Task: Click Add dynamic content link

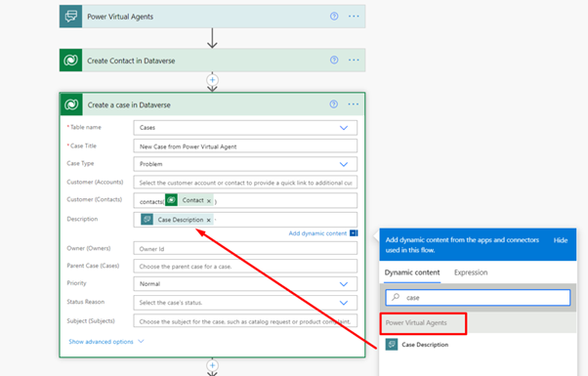Action: click(x=317, y=233)
